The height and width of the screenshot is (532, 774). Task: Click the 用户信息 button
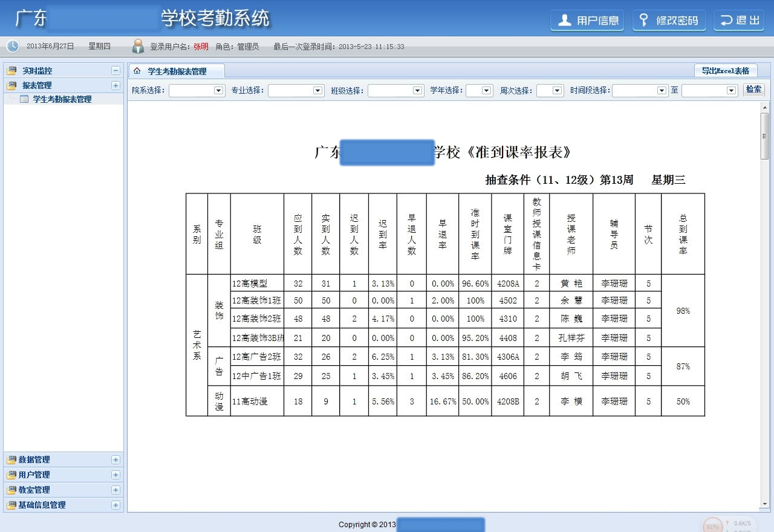click(587, 20)
